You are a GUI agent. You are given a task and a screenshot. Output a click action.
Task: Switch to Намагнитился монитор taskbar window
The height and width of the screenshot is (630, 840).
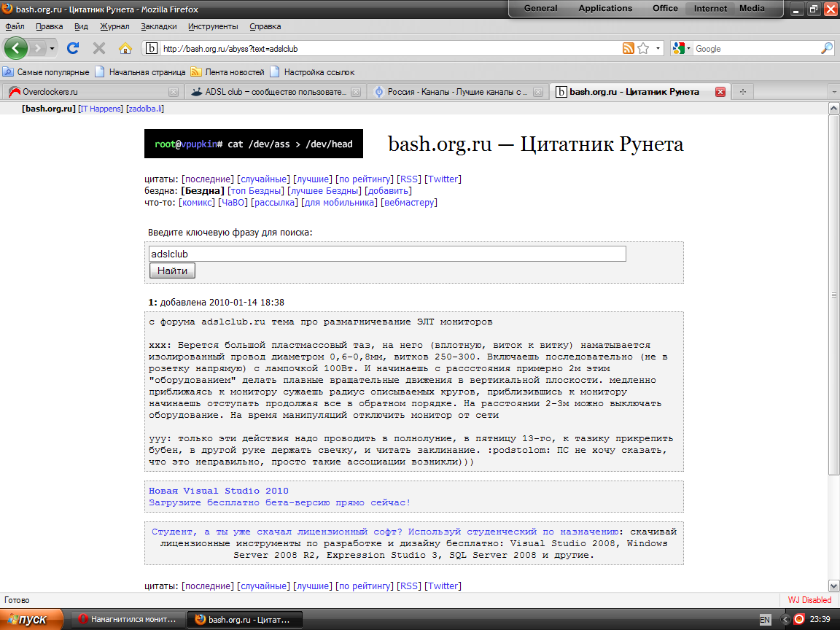tap(128, 619)
